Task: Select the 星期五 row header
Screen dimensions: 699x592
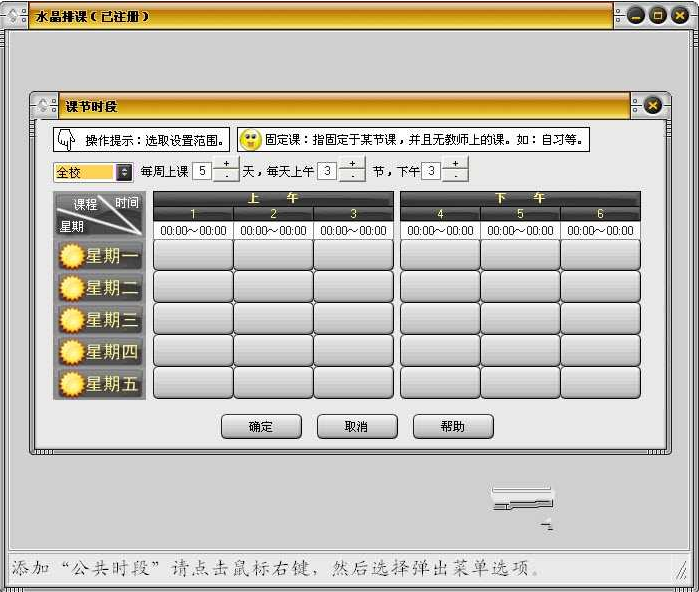Action: [99, 383]
